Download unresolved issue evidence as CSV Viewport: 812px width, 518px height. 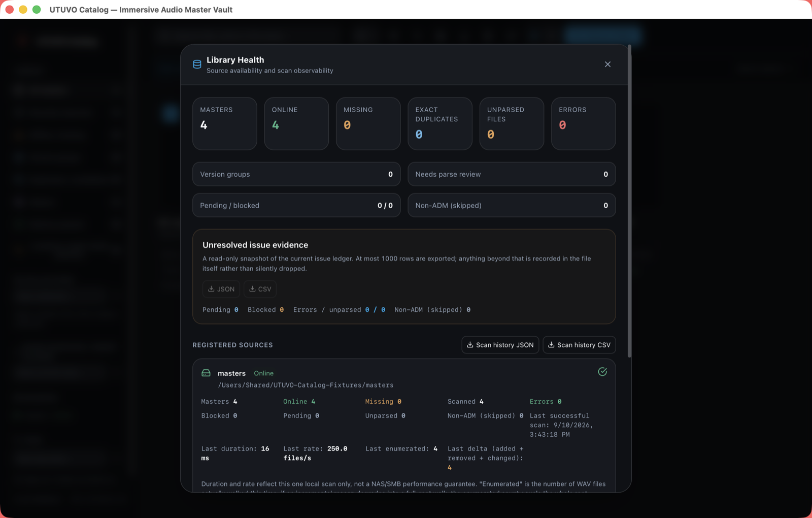click(260, 289)
